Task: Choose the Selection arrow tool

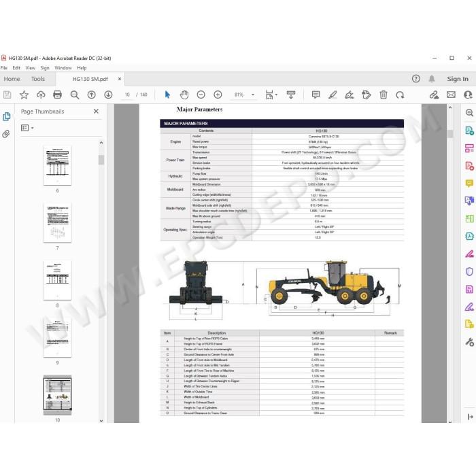Action: [x=167, y=95]
